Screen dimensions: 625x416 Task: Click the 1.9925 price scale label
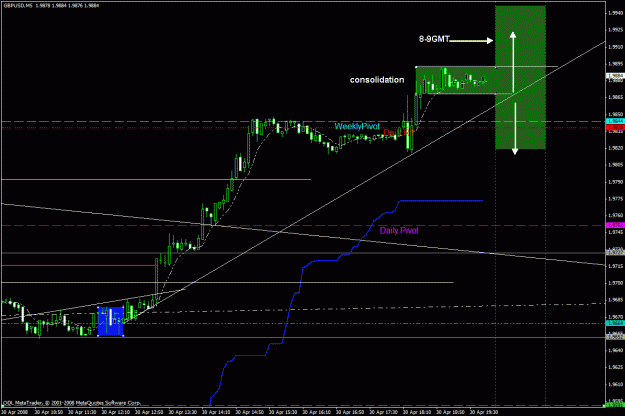[x=615, y=30]
